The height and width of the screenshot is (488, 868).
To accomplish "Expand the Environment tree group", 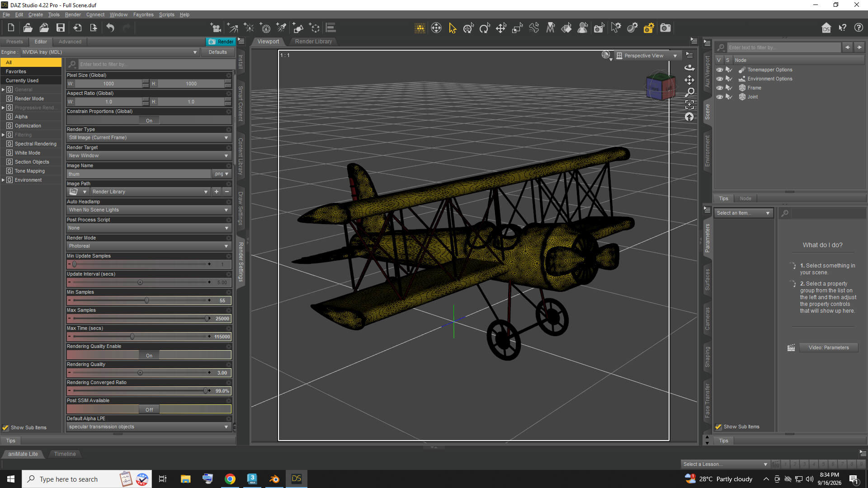I will [4, 180].
